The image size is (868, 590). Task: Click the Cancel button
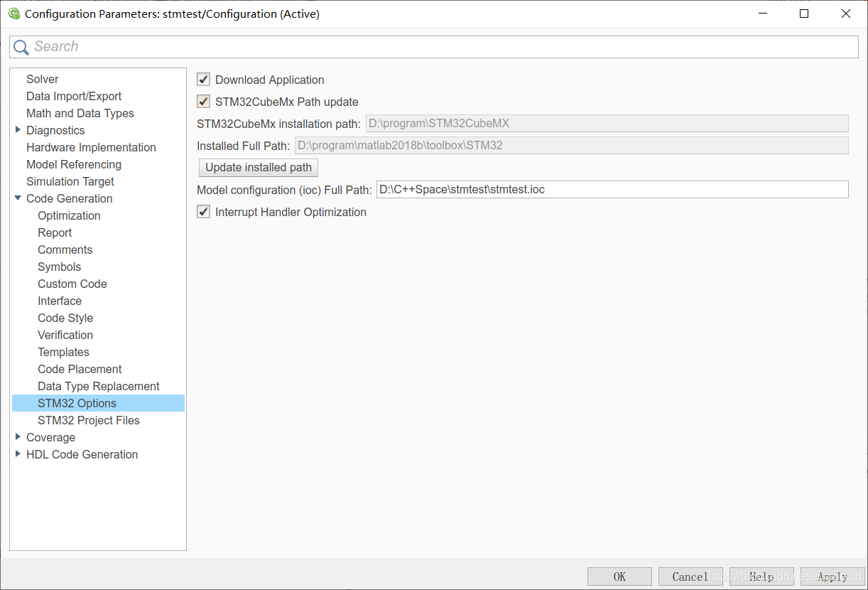pyautogui.click(x=690, y=576)
